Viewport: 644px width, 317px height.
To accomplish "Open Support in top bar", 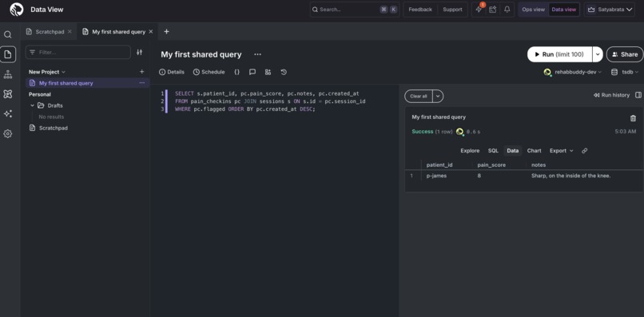I will click(x=452, y=10).
